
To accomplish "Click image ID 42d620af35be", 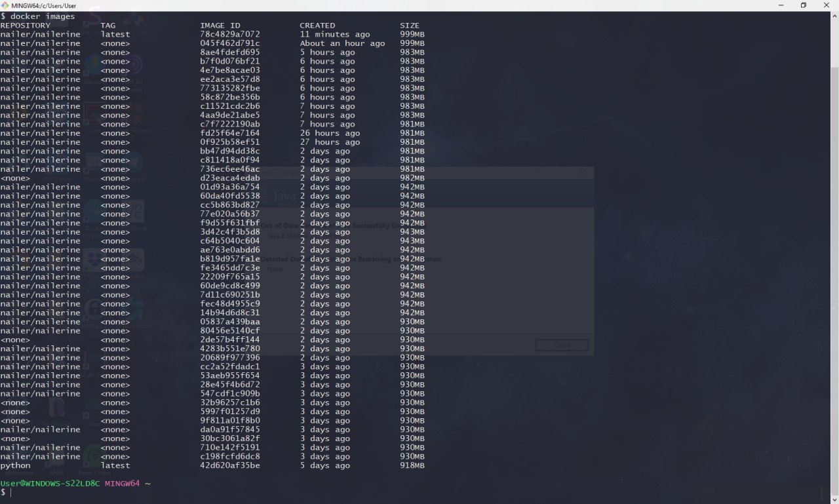I will [x=230, y=466].
